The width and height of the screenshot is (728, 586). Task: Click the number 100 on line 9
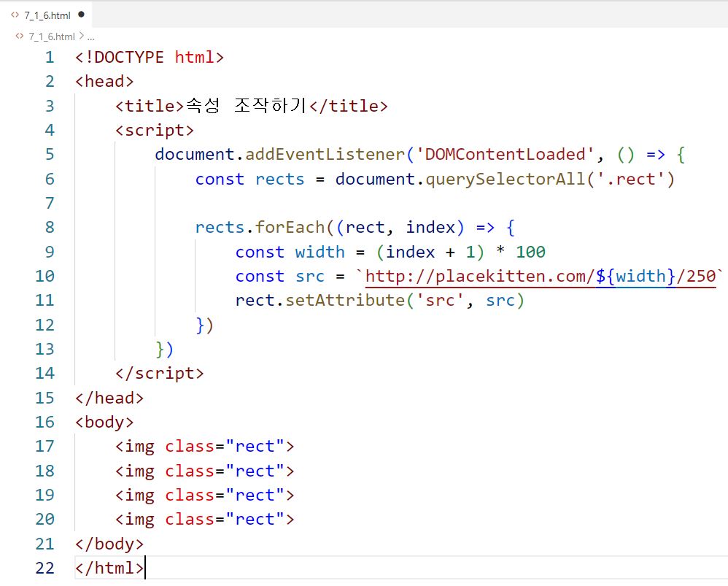(x=530, y=252)
